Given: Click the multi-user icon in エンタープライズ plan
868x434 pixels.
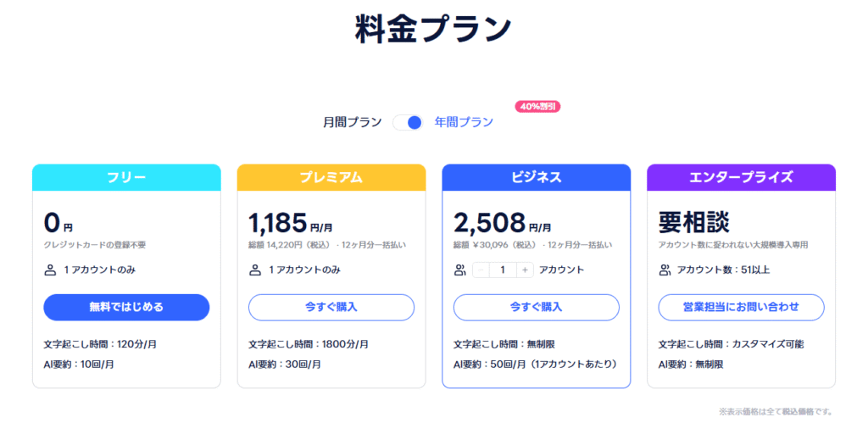Looking at the screenshot, I should click(665, 270).
